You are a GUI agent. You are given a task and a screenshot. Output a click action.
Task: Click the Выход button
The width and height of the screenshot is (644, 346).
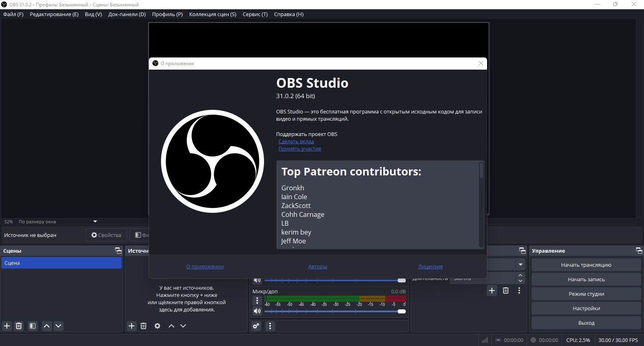tap(586, 323)
